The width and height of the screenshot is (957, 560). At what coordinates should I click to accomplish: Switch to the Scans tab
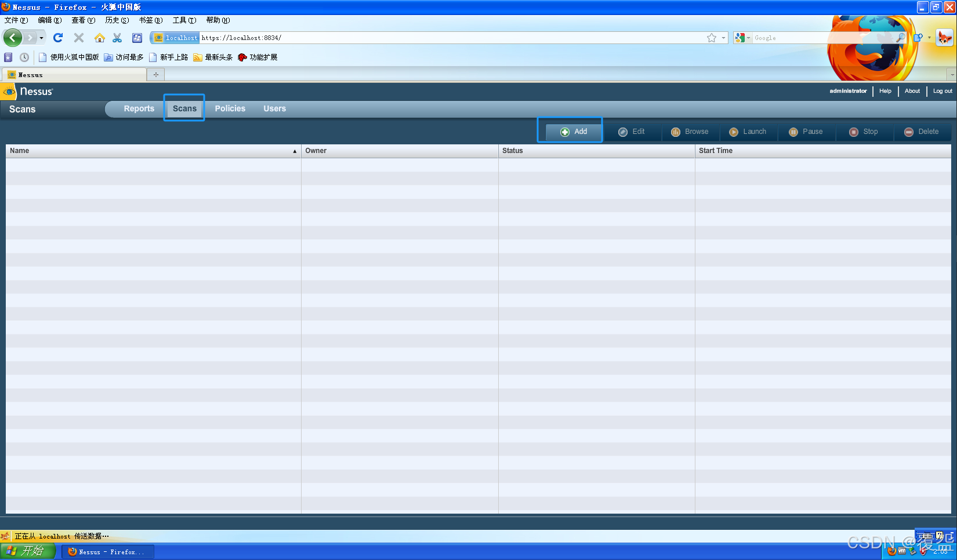[184, 108]
